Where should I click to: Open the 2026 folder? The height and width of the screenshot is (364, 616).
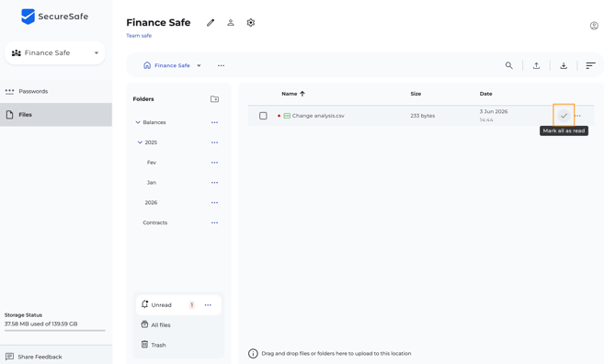(151, 202)
